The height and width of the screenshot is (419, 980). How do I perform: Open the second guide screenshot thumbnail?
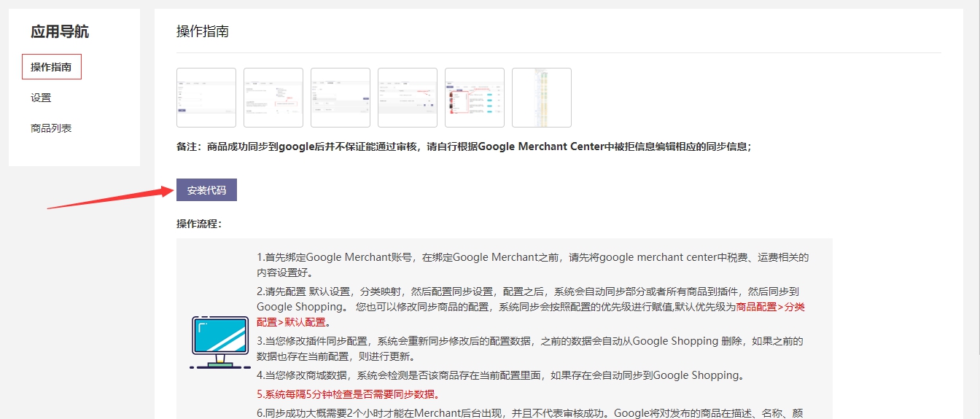(x=273, y=98)
